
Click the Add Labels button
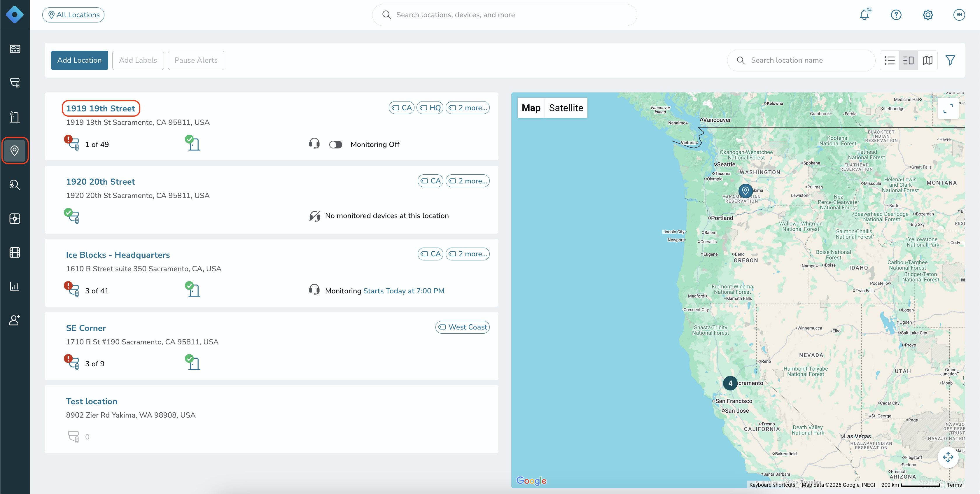(138, 60)
